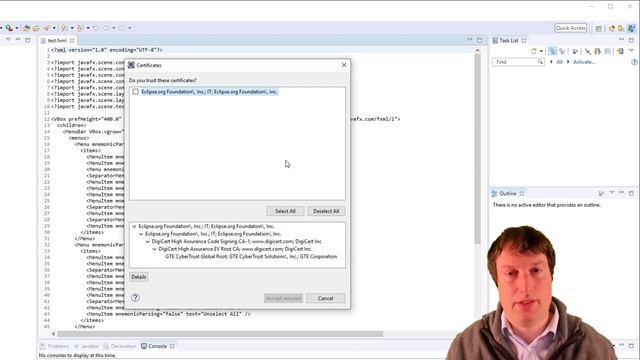Collapse DigiCert High Assurance Code Signing node
This screenshot has width=640, height=360.
point(148,242)
